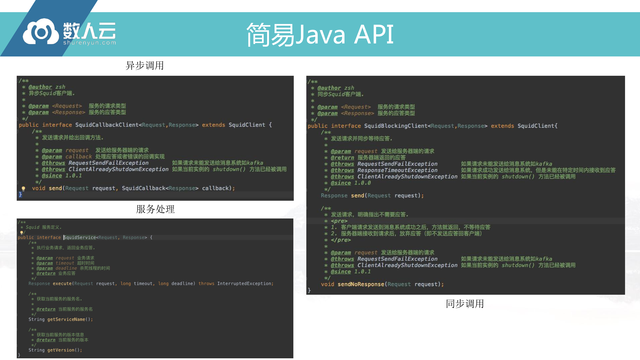The height and width of the screenshot is (360, 640).
Task: Click the lightbulb icon beside void send in async code
Action: tap(23, 189)
